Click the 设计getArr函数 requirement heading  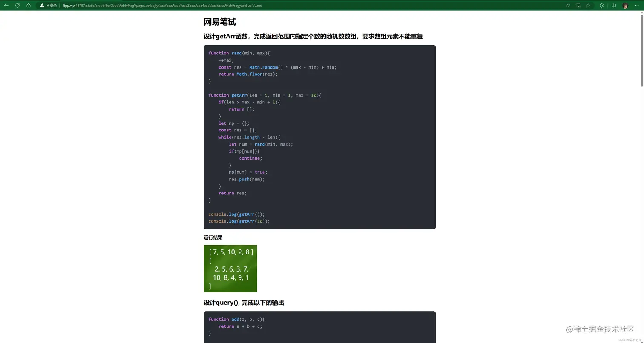coord(313,37)
